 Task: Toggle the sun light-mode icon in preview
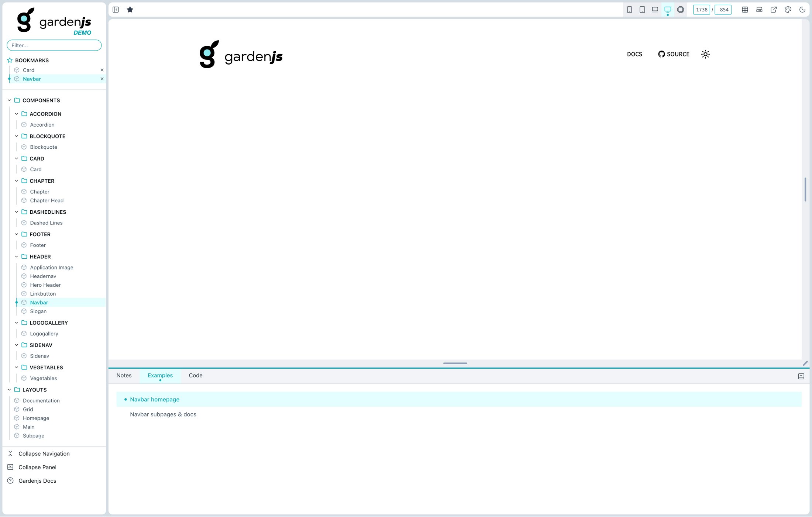coord(705,54)
